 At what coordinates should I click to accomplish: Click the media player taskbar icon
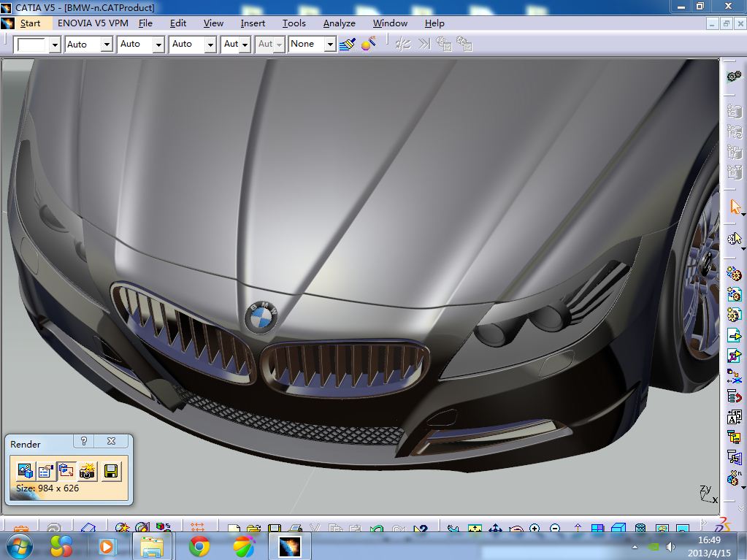coord(106,546)
